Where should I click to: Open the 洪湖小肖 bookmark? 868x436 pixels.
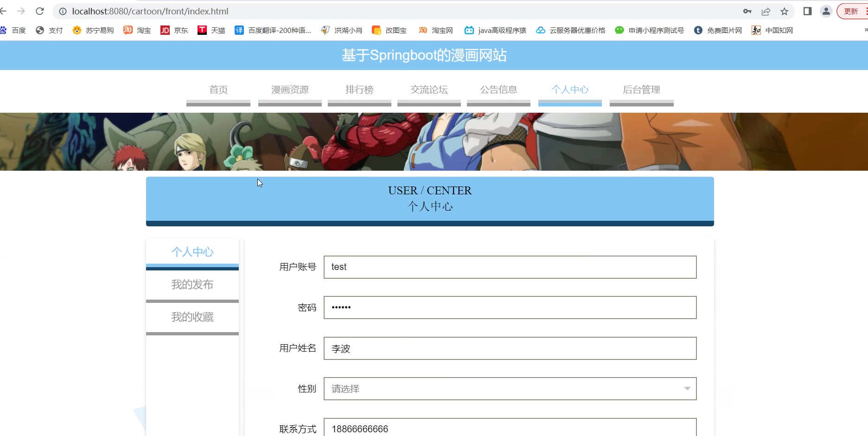[x=342, y=30]
